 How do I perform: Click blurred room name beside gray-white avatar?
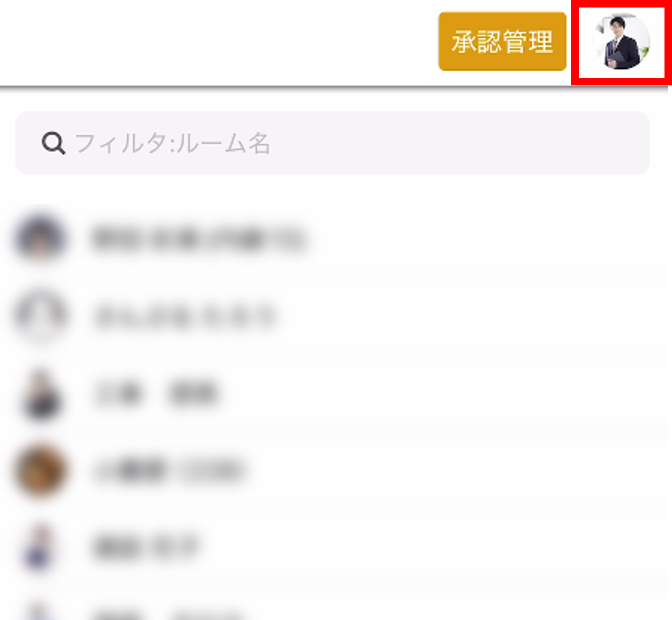(x=185, y=316)
